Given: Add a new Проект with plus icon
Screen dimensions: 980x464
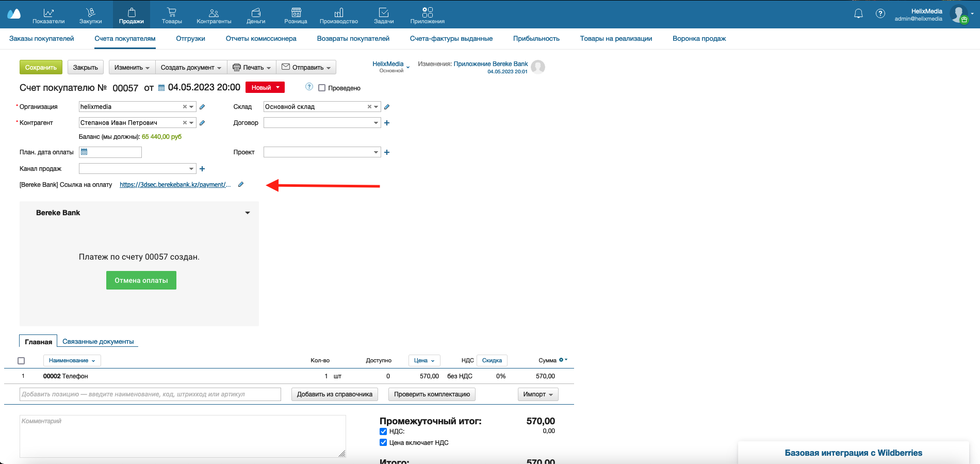Looking at the screenshot, I should tap(387, 152).
